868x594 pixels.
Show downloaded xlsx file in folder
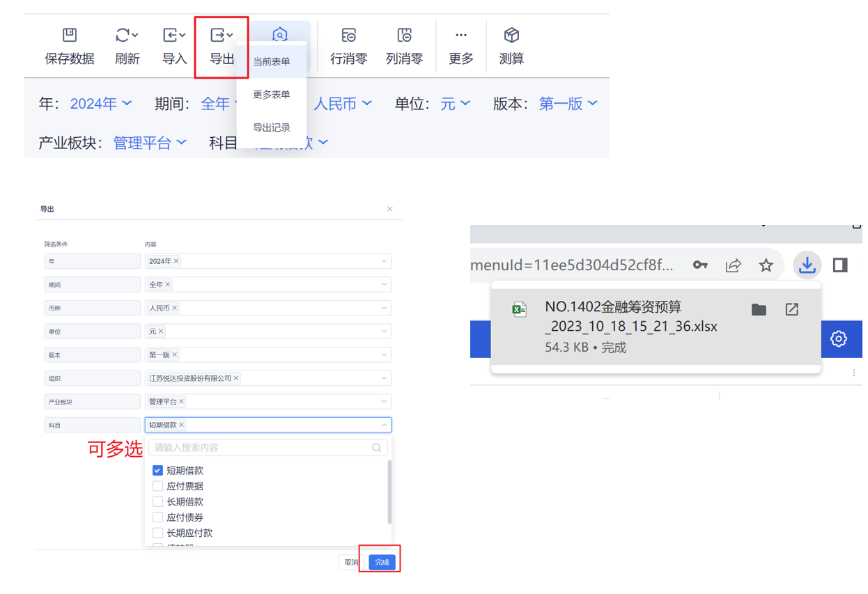(759, 310)
